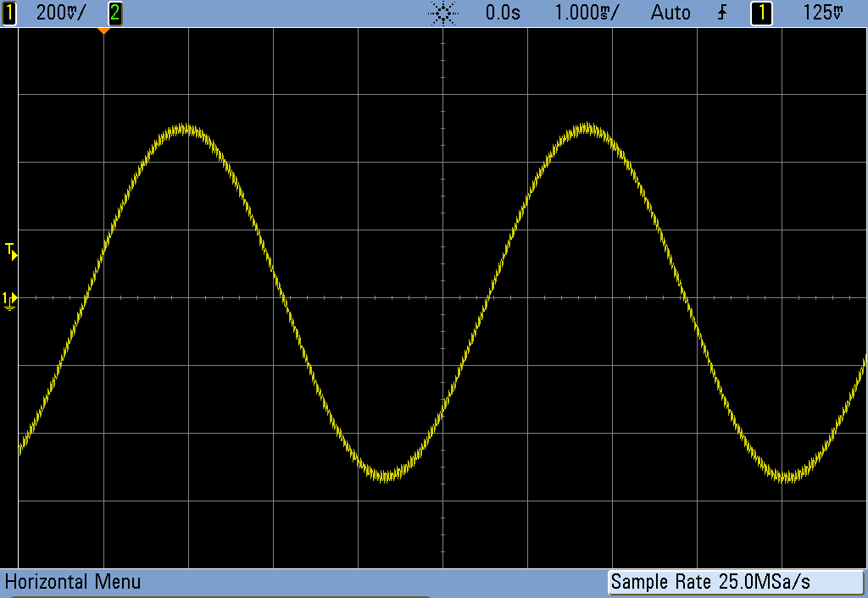The image size is (868, 598).
Task: Select the 0.0s horizontal delay readout
Action: coord(502,12)
